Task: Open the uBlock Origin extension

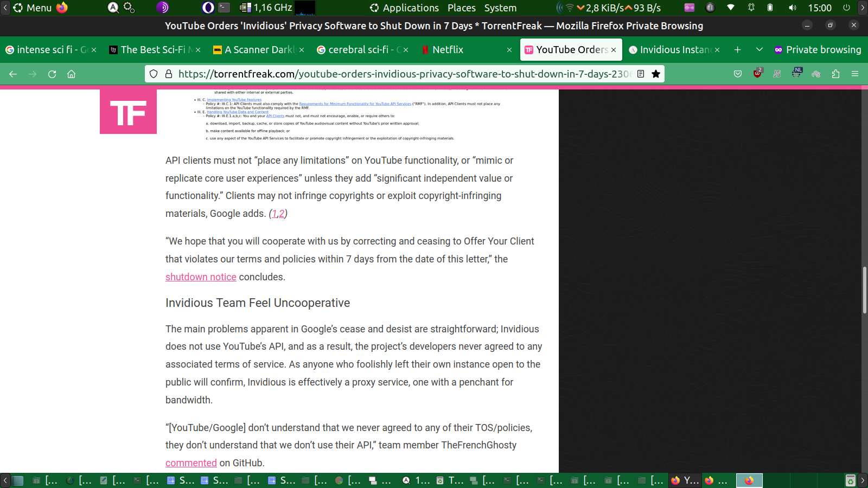Action: tap(757, 74)
